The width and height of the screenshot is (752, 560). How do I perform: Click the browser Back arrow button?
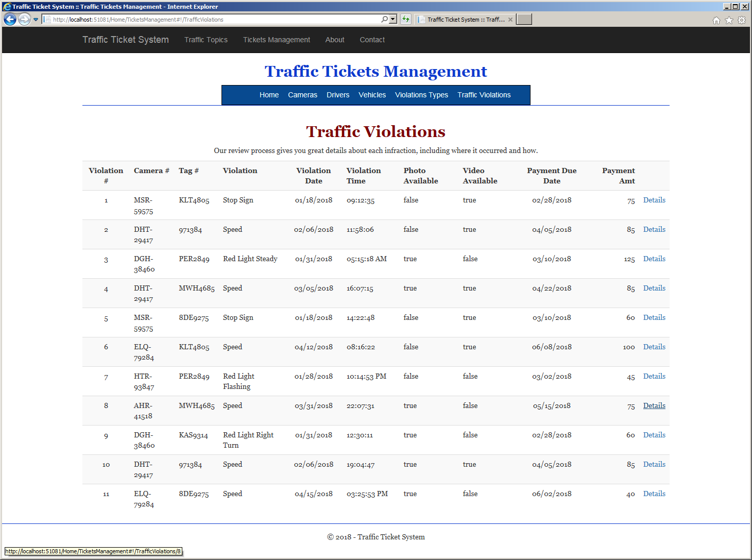10,20
